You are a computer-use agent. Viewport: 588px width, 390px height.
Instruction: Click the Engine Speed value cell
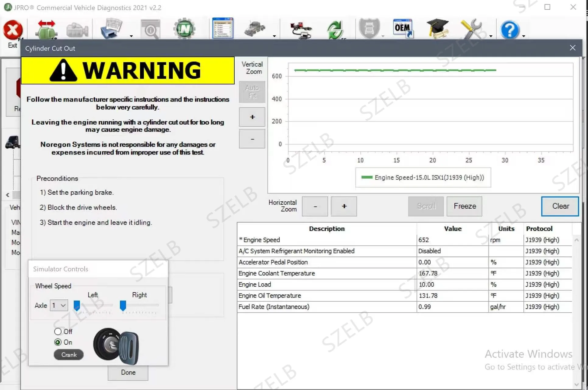453,240
